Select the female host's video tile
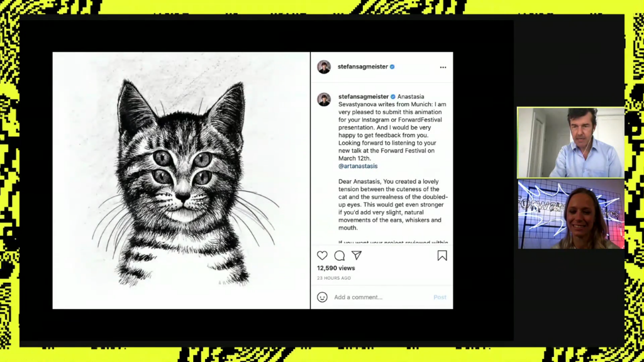 (571, 214)
